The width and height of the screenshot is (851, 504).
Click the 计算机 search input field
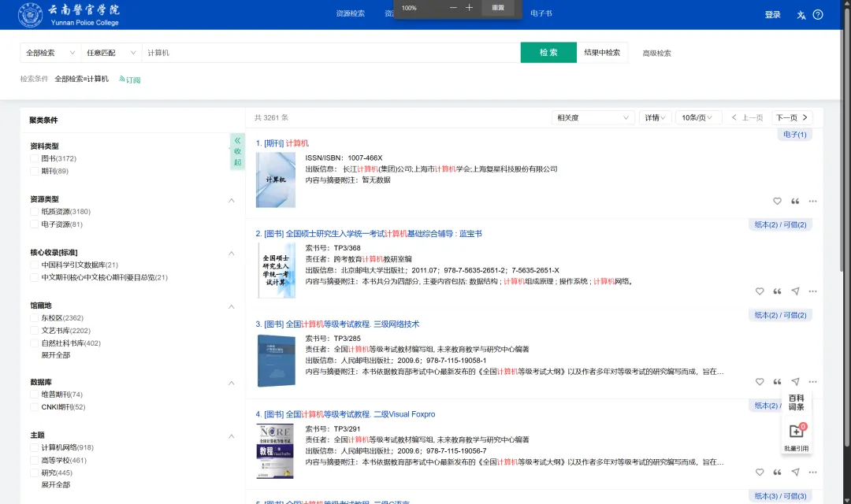coord(315,52)
